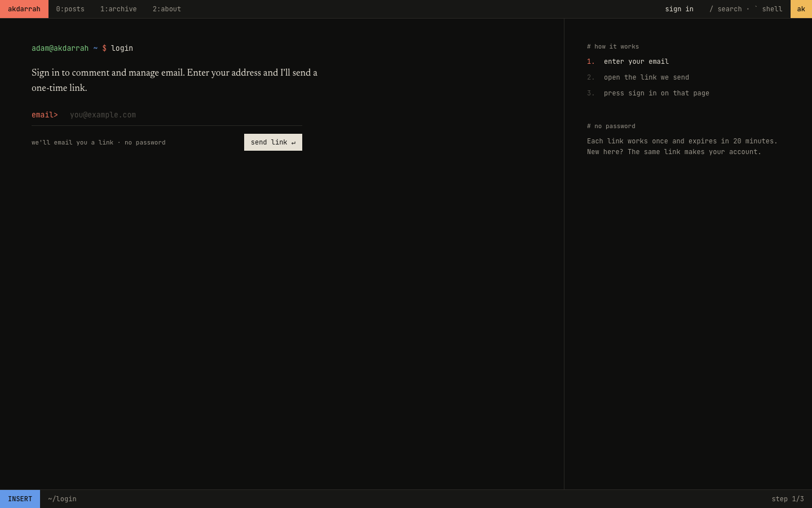Screen dimensions: 812x508
Task: Click the akdarrah site logo tab
Action: click(24, 9)
